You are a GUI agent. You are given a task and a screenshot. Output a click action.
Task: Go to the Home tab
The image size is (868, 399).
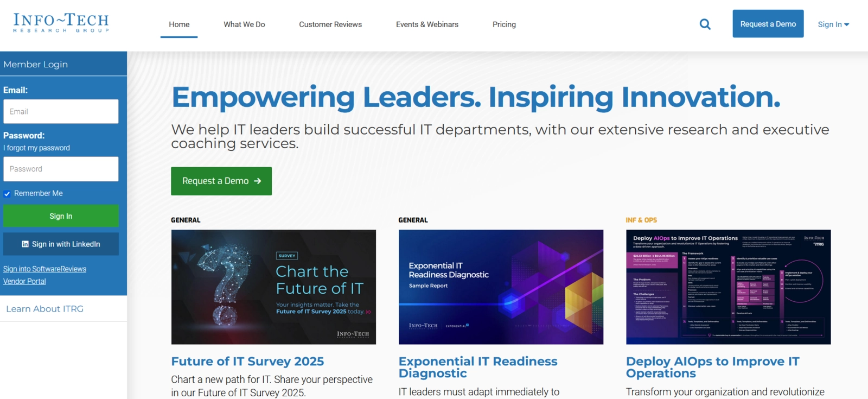pos(179,24)
